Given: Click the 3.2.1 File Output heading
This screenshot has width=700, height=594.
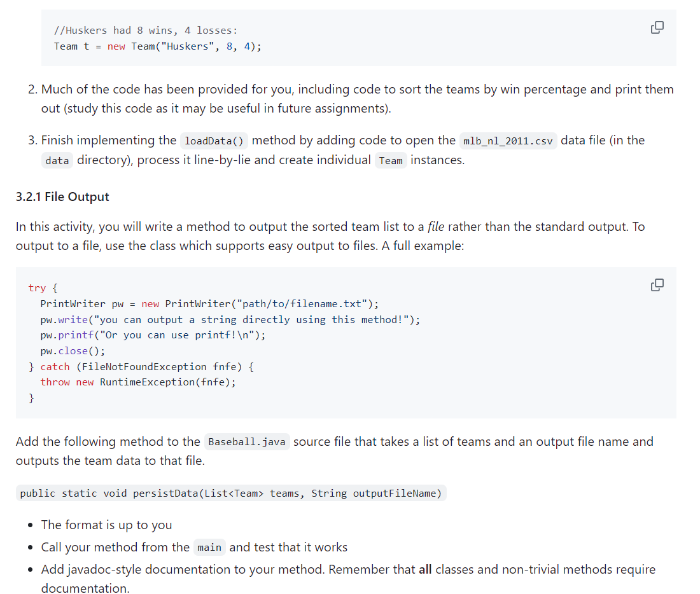Looking at the screenshot, I should pos(62,197).
